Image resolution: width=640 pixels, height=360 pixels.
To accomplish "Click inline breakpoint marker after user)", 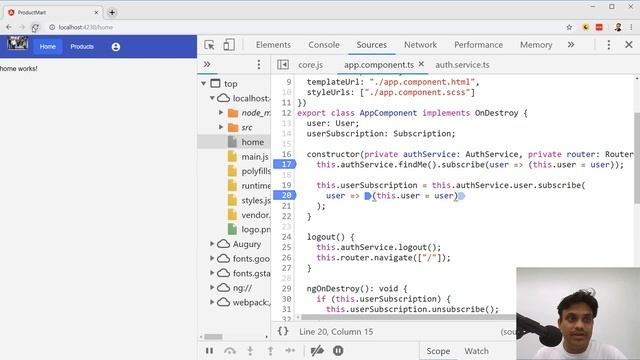I will click(x=462, y=196).
